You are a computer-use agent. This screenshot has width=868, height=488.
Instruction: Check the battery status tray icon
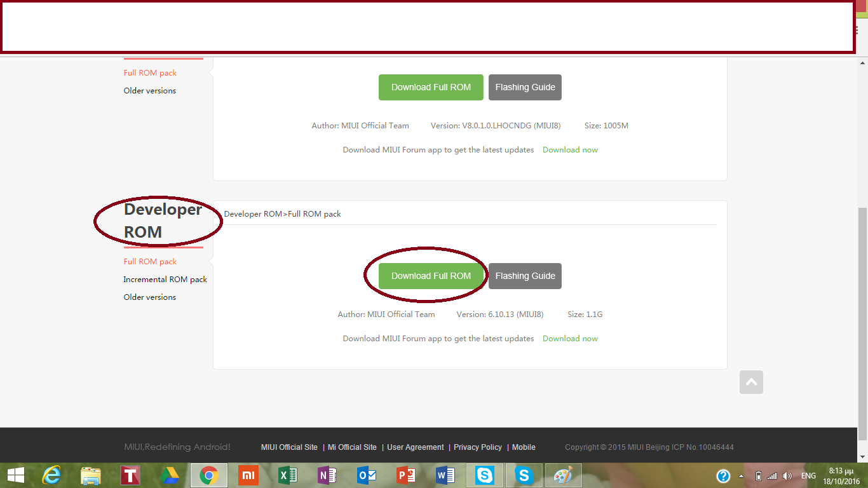point(758,476)
